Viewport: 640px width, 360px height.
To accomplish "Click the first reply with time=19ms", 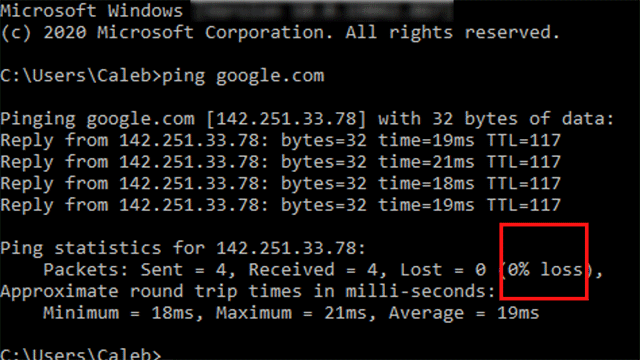I will click(x=280, y=141).
